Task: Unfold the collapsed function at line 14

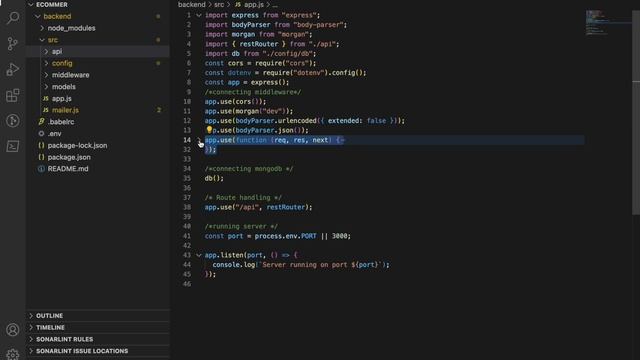Action: click(199, 140)
